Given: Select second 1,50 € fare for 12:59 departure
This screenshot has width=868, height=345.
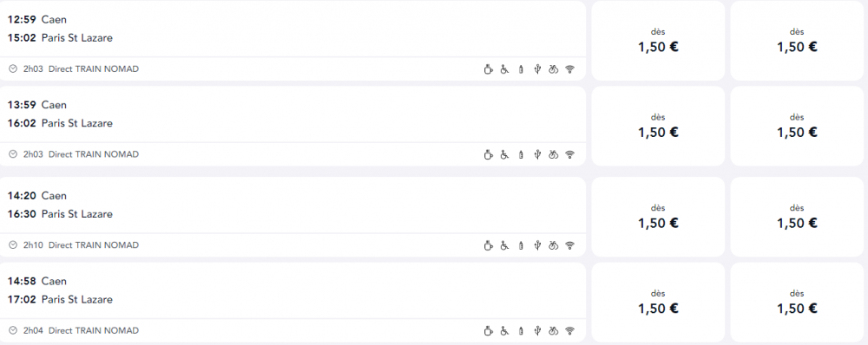Looking at the screenshot, I should (797, 41).
